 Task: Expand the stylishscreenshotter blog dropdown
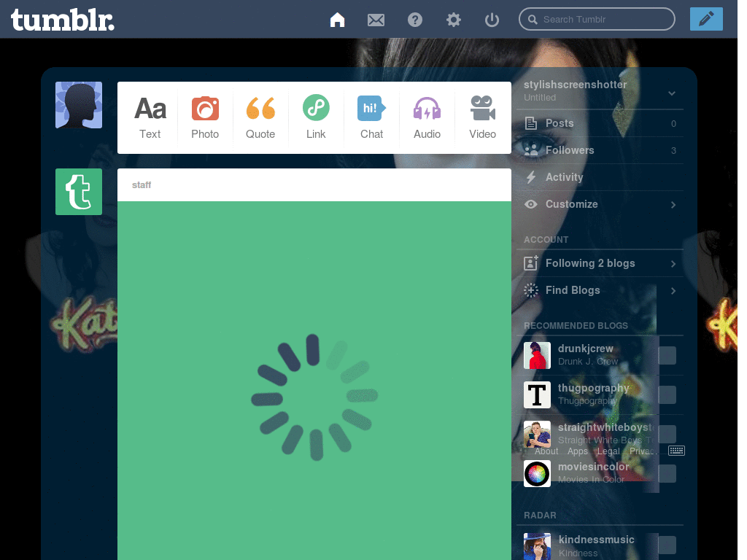point(672,93)
